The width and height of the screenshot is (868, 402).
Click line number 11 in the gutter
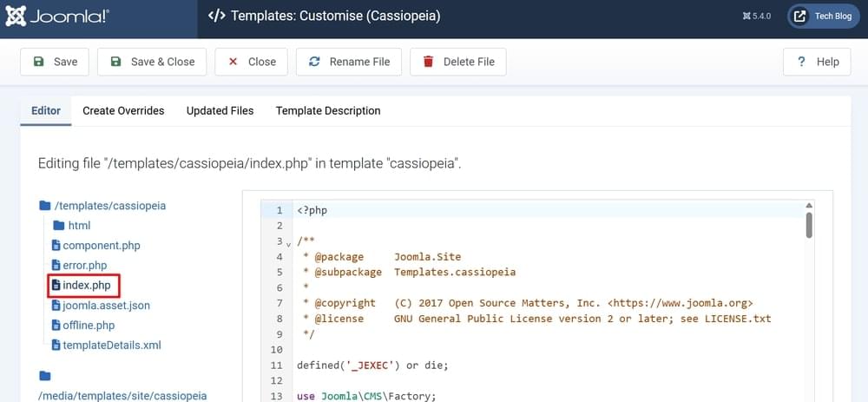276,366
